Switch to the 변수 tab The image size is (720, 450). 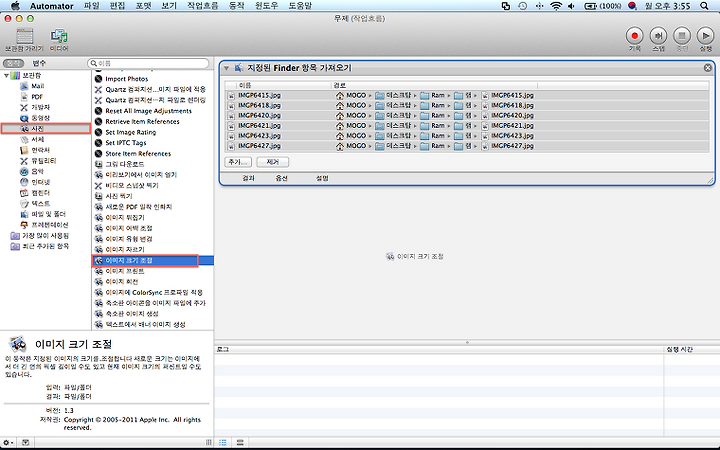pos(39,63)
